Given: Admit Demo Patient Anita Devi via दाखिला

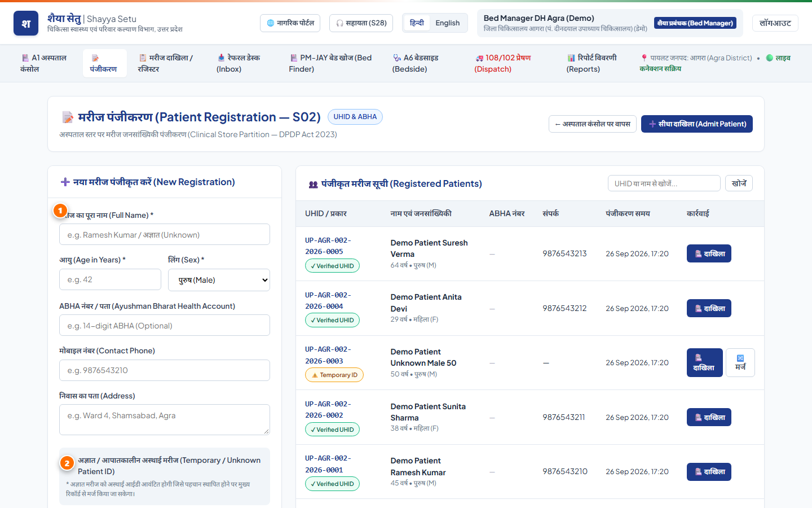Looking at the screenshot, I should (709, 308).
